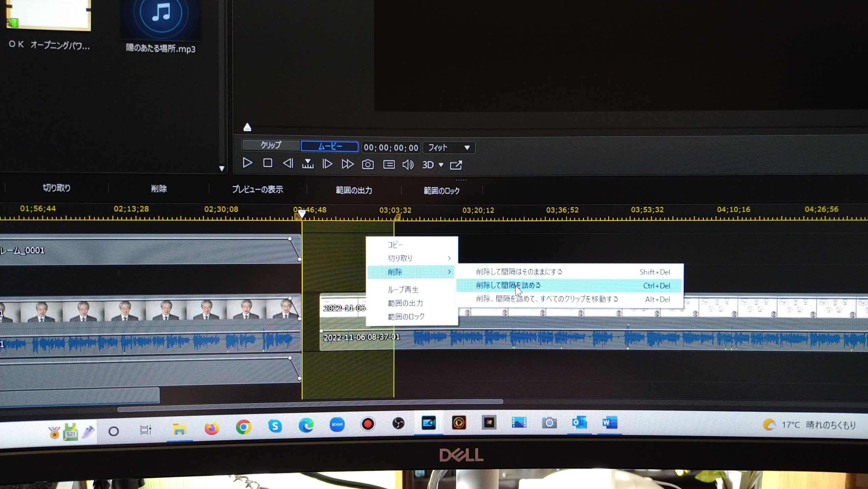Click the preview seek slider handle
Image resolution: width=868 pixels, height=489 pixels.
click(x=248, y=127)
